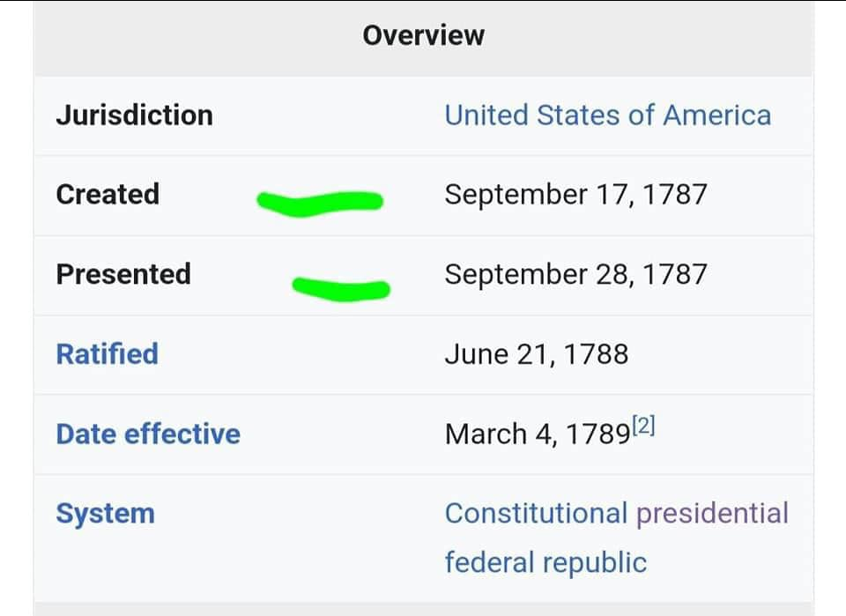
Task: Click the Presented row label
Action: pyautogui.click(x=123, y=274)
